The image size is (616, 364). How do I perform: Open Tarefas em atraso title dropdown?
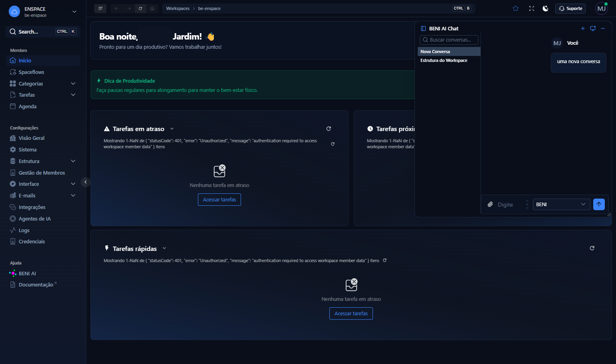(172, 129)
